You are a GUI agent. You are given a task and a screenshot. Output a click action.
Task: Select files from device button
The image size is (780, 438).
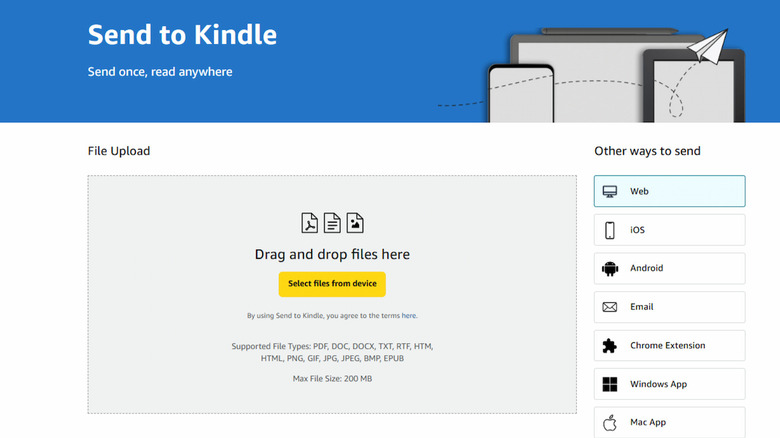[x=332, y=284]
